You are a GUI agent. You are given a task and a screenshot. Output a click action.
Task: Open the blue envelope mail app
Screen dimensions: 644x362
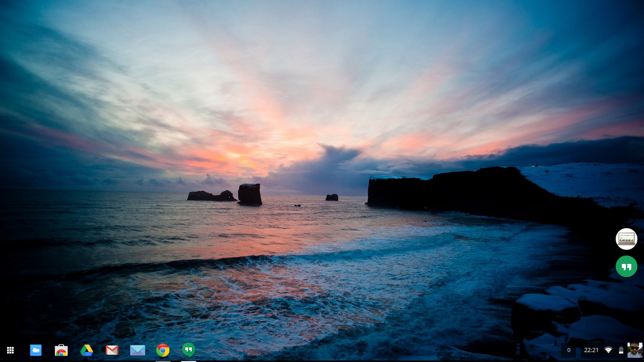point(138,350)
